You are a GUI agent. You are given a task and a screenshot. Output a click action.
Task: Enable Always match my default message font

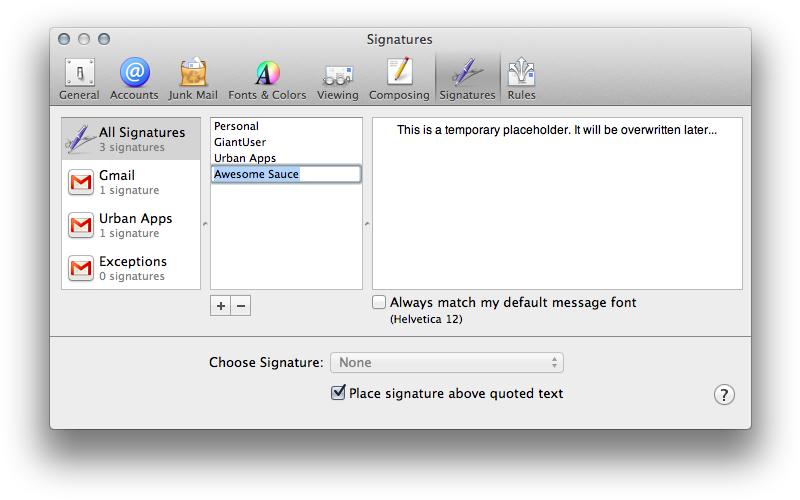[379, 302]
